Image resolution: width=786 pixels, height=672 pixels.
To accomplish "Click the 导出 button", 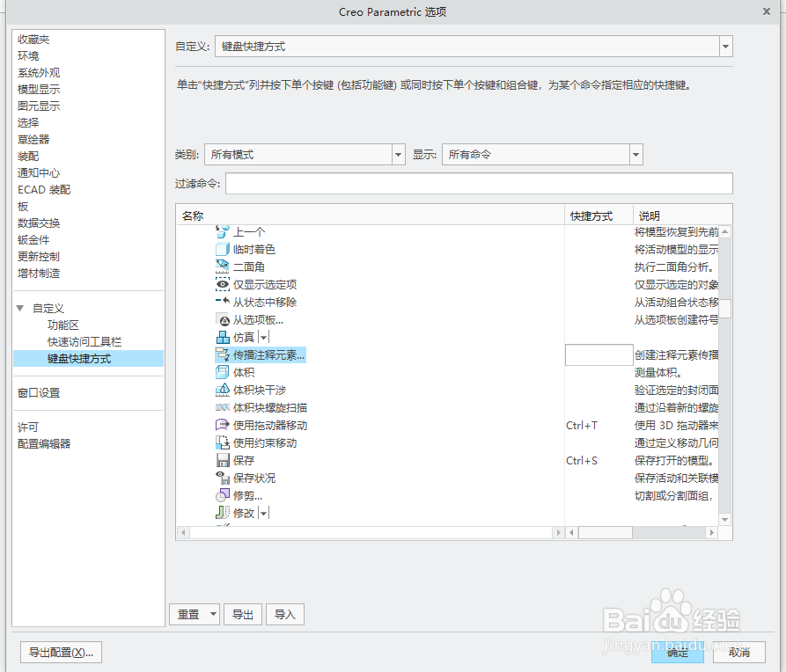I will pyautogui.click(x=243, y=614).
